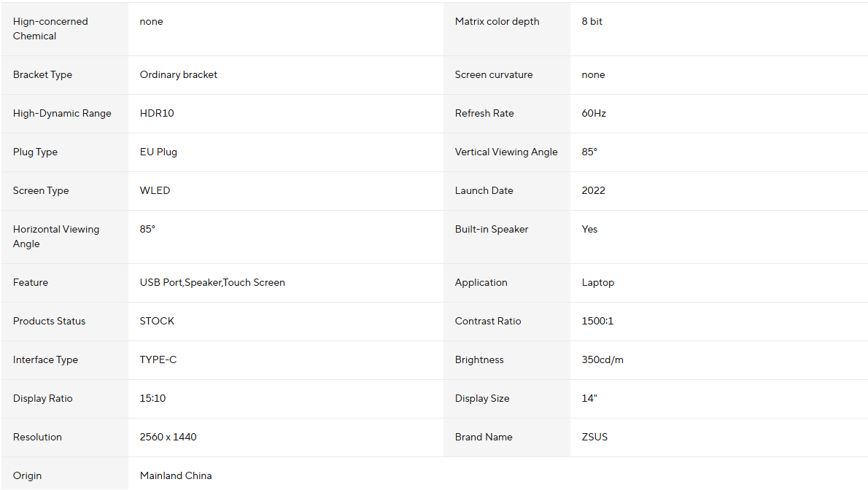Click the 'Vertical Viewing Angle' label

(506, 152)
